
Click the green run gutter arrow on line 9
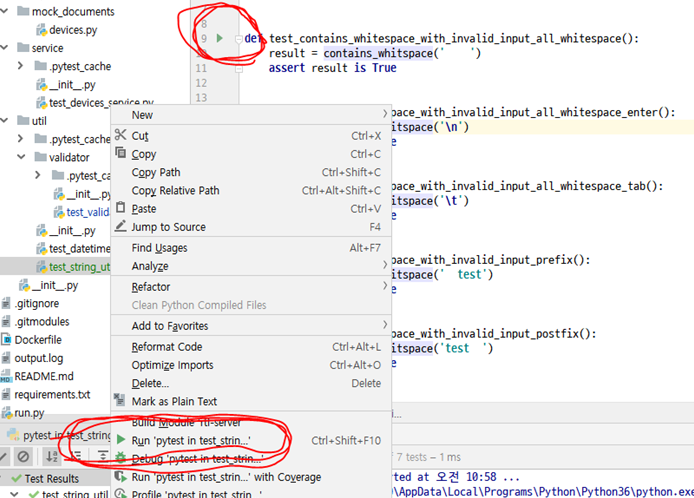(x=220, y=38)
